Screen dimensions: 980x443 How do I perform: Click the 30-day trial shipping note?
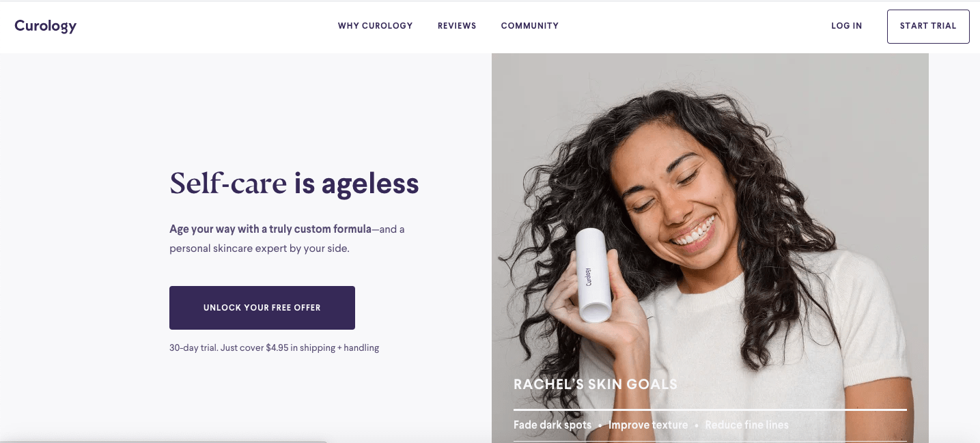pyautogui.click(x=274, y=347)
